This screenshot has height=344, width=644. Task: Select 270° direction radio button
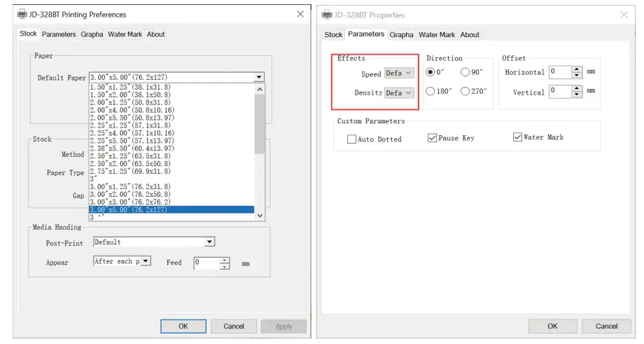click(x=465, y=91)
